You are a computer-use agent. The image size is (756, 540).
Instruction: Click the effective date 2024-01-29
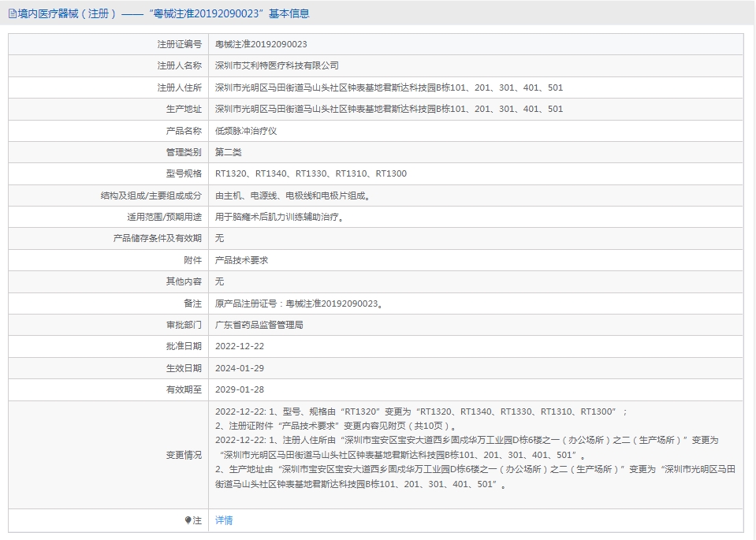pyautogui.click(x=240, y=367)
